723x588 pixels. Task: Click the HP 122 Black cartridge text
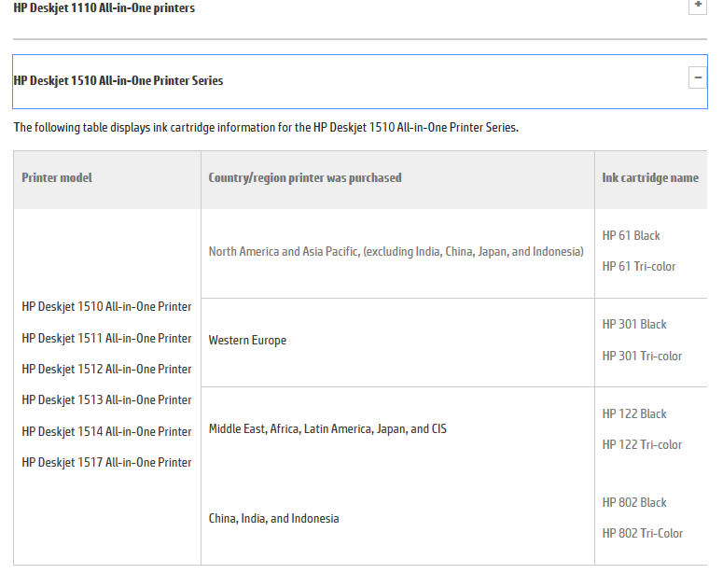[x=634, y=414]
